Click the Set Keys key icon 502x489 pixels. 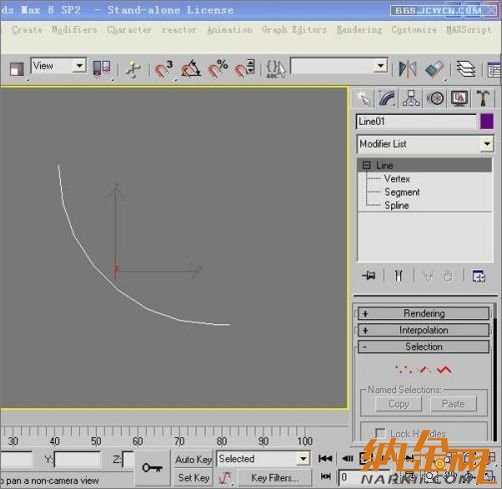click(x=152, y=468)
